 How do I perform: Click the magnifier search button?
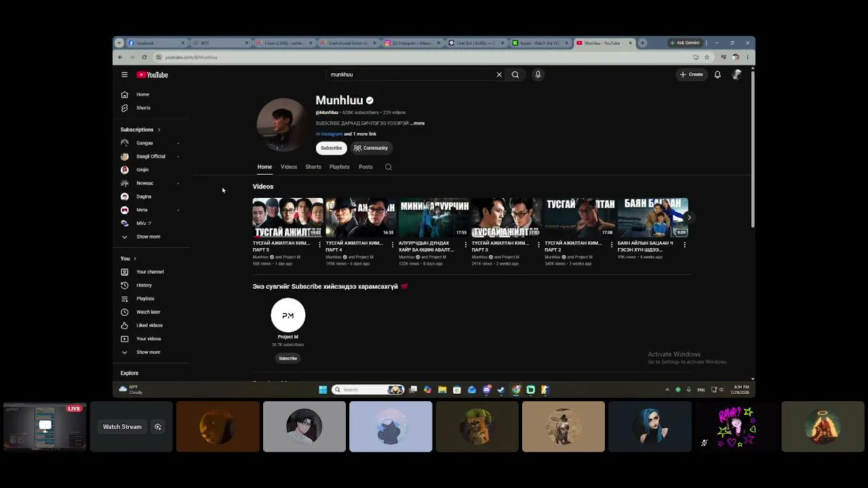tap(515, 75)
